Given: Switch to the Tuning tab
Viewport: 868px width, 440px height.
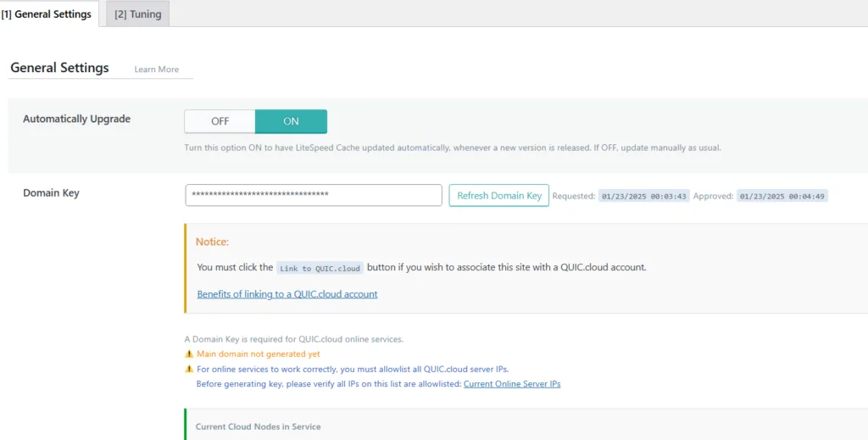Looking at the screenshot, I should coord(138,14).
